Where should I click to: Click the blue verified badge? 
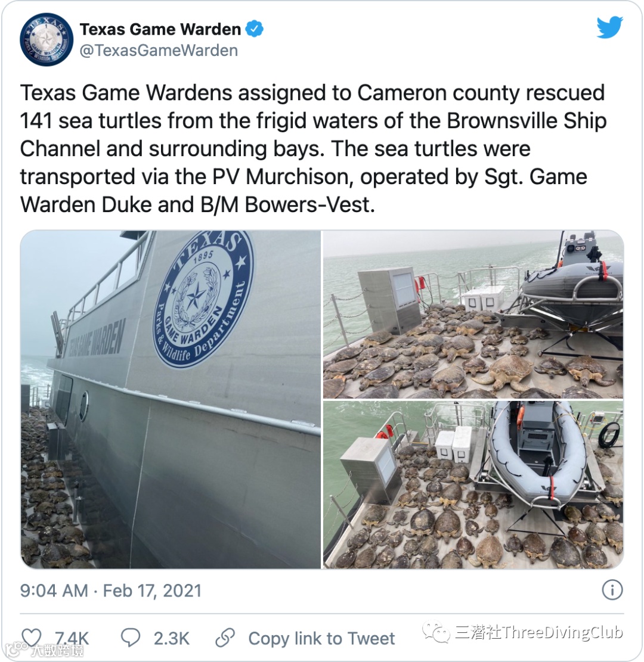pos(255,29)
